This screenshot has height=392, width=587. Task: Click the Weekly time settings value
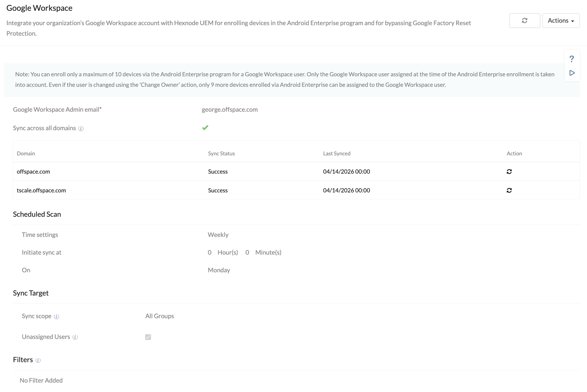(x=218, y=235)
